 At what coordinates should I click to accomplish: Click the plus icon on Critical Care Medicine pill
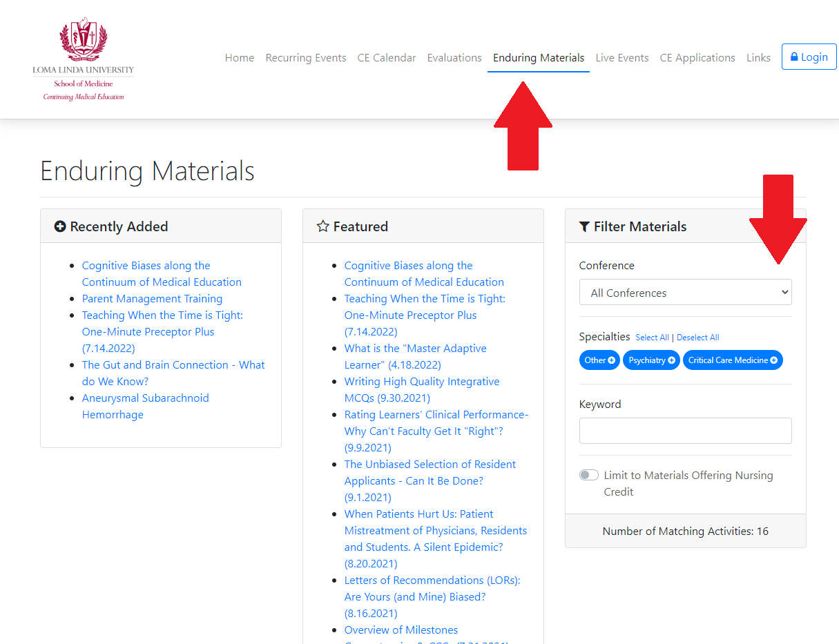774,360
